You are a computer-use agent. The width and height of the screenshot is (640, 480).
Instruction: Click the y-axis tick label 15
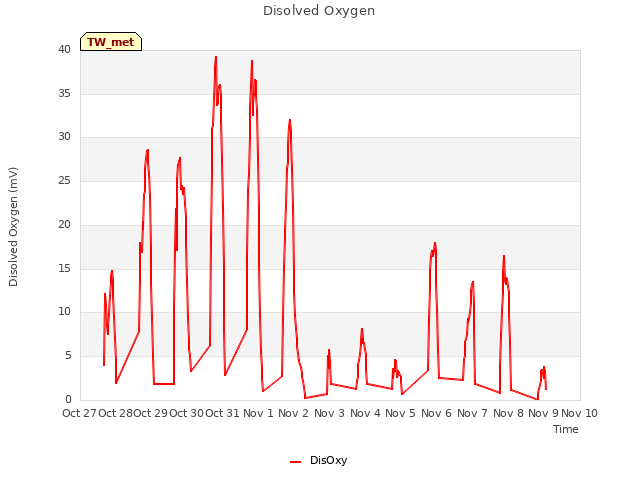point(64,269)
